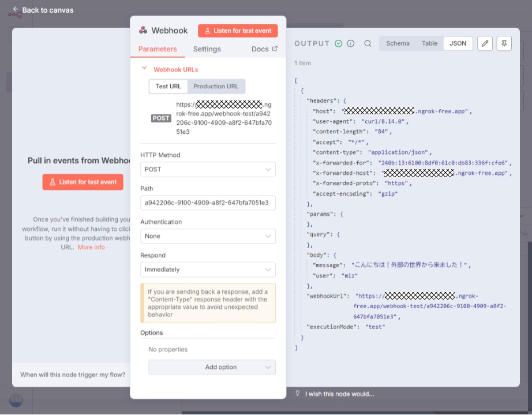This screenshot has width=532, height=415.
Task: Click the back arrow to canvas
Action: 16,10
